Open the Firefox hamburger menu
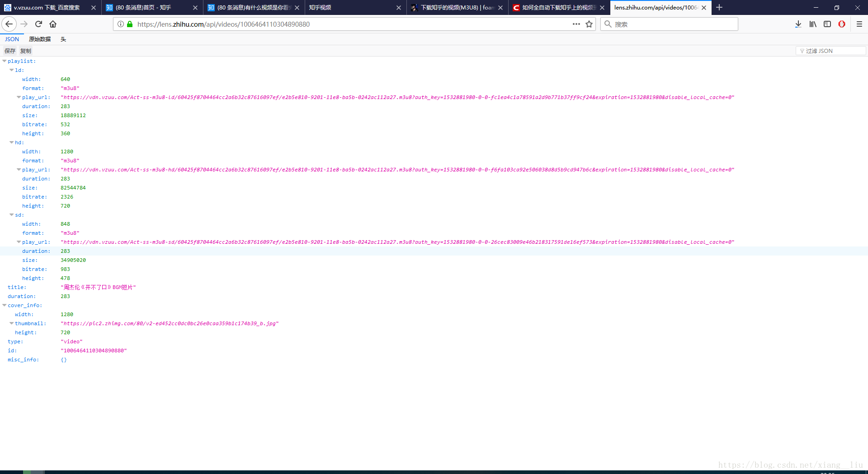 pos(859,24)
